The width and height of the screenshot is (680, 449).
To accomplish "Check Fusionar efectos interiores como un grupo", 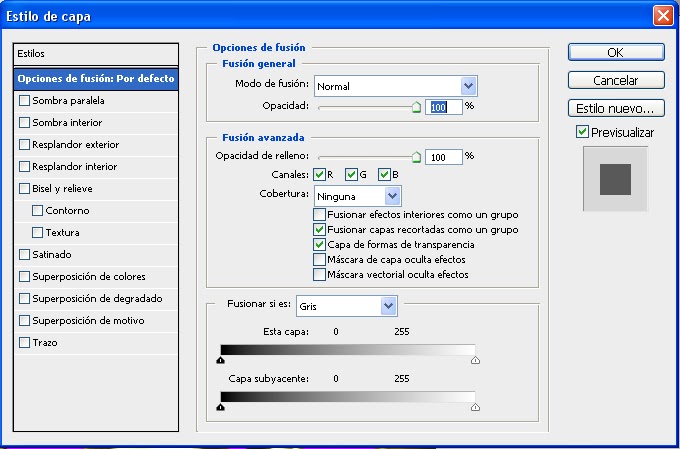I will click(320, 215).
